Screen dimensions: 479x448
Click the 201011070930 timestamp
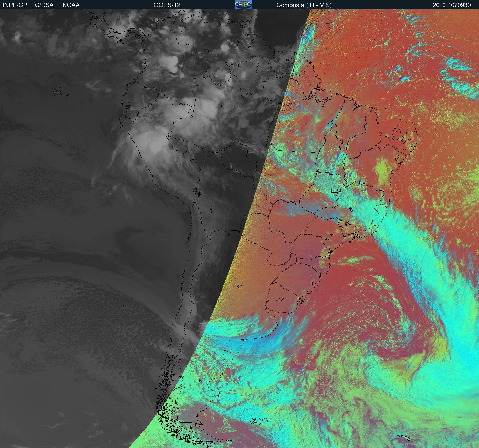pos(452,5)
